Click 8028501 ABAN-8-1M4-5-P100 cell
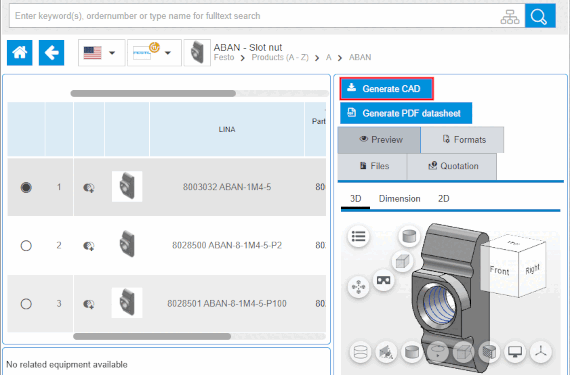The width and height of the screenshot is (570, 375). [227, 304]
